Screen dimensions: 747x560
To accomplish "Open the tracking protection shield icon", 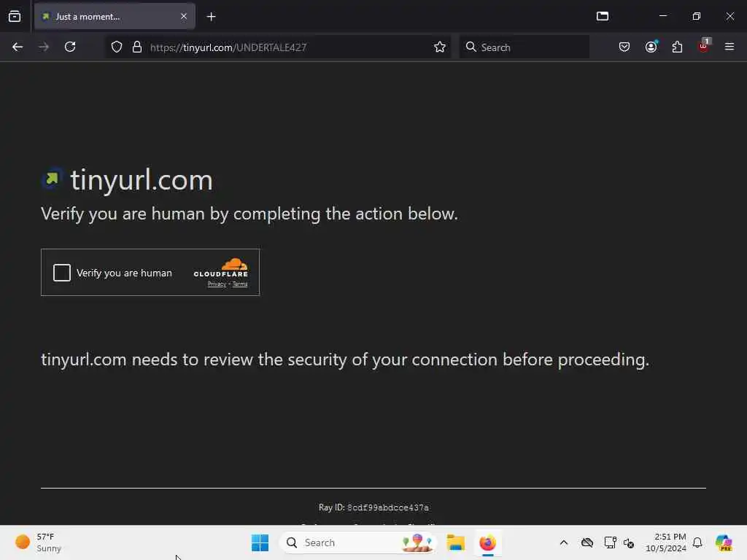I will tap(117, 47).
